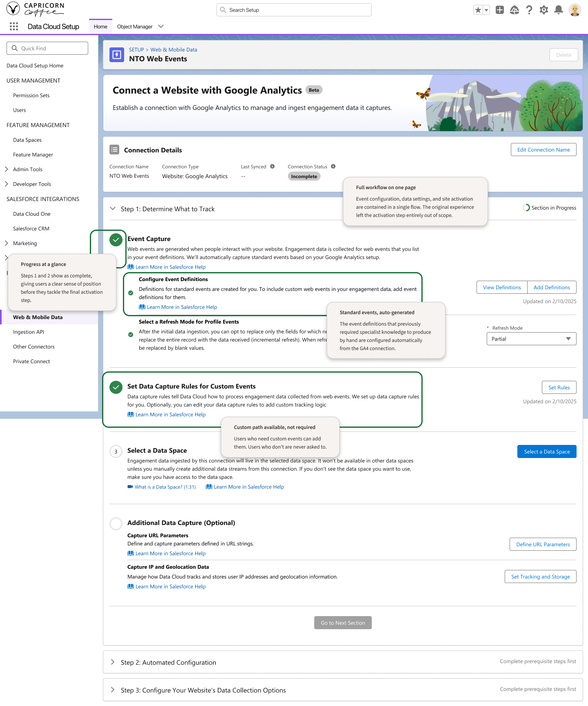588x706 pixels.
Task: Click the Set Tracking and Storage button
Action: pos(541,576)
